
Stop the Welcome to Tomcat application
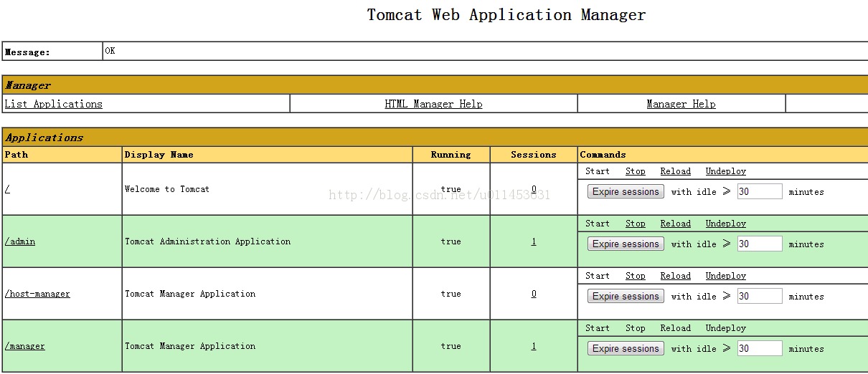tap(636, 171)
